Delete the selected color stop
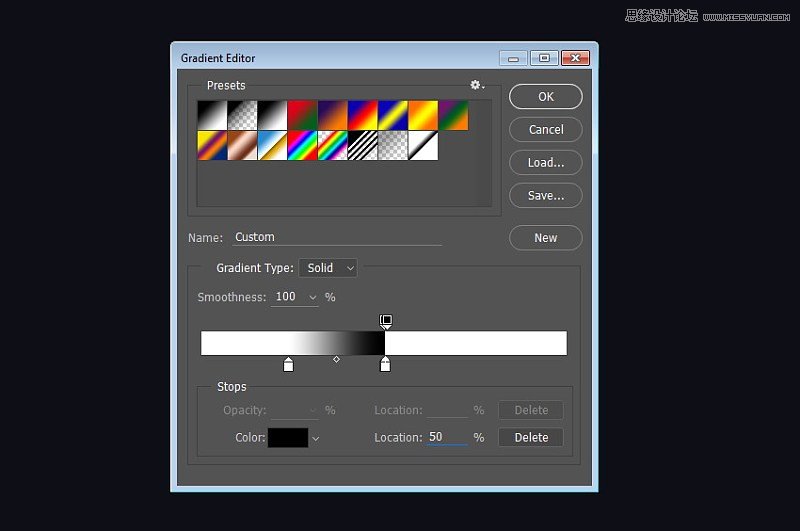The width and height of the screenshot is (800, 531). pyautogui.click(x=531, y=437)
